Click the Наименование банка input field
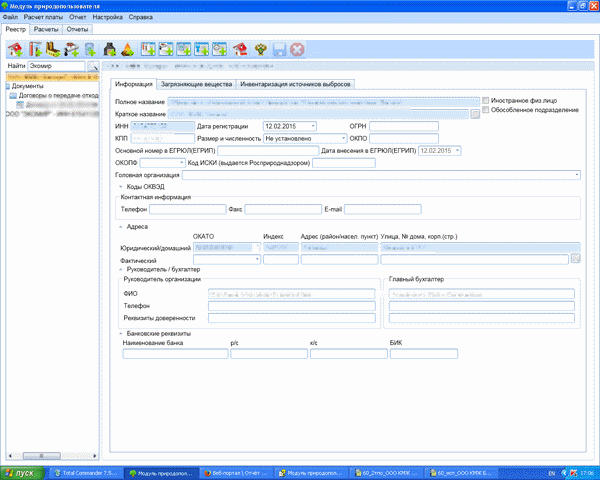The width and height of the screenshot is (600, 480). pyautogui.click(x=173, y=353)
